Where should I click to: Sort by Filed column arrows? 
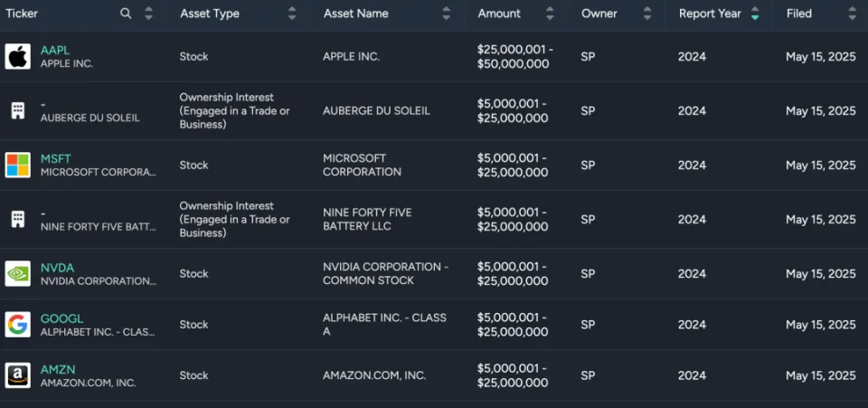[x=852, y=14]
